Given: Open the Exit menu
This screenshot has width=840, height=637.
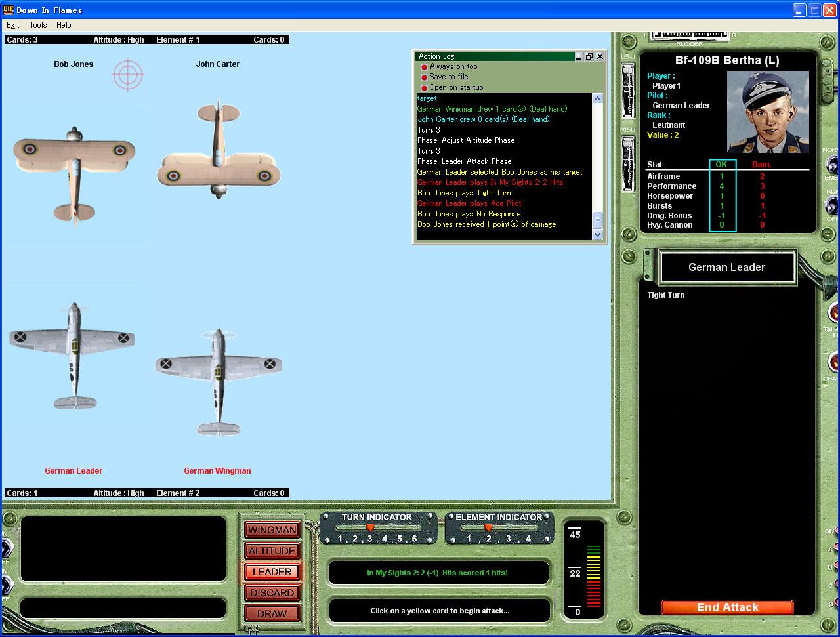Looking at the screenshot, I should [x=13, y=25].
